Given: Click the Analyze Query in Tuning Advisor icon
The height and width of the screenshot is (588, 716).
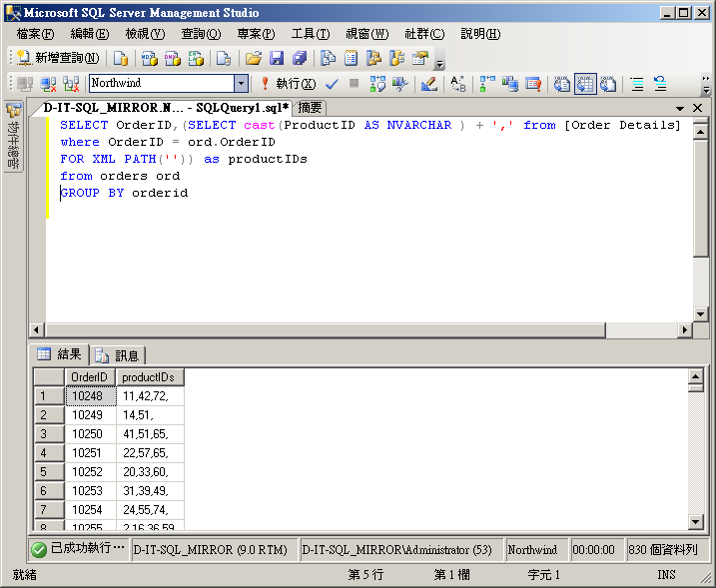Looking at the screenshot, I should click(x=400, y=84).
